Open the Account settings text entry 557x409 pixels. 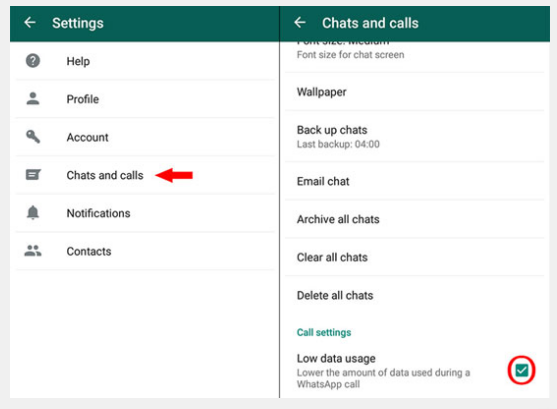coord(87,137)
